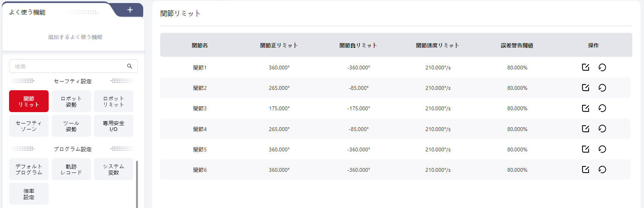644x208 pixels.
Task: Click the reset icon for 関節3
Action: pos(602,108)
